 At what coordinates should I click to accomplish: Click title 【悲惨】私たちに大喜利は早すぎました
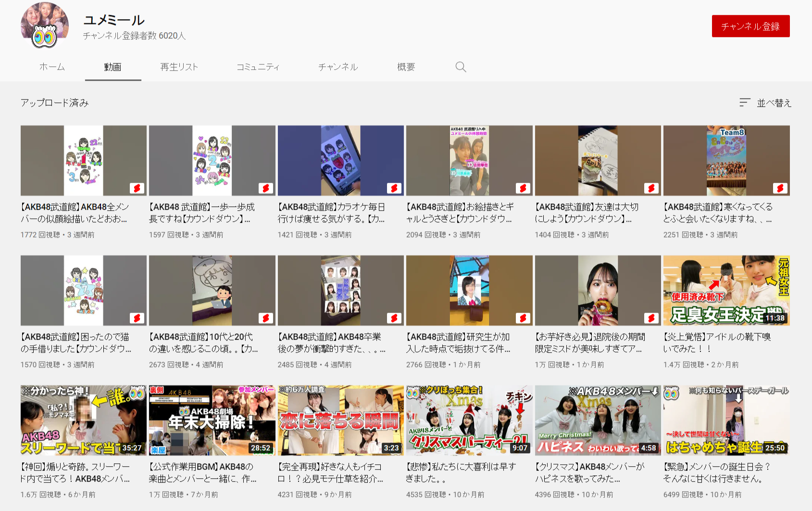tap(461, 473)
